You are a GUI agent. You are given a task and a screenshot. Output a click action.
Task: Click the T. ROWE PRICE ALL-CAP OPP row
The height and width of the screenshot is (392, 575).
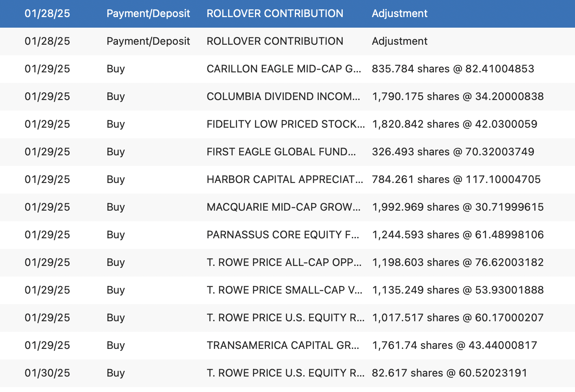point(287,263)
